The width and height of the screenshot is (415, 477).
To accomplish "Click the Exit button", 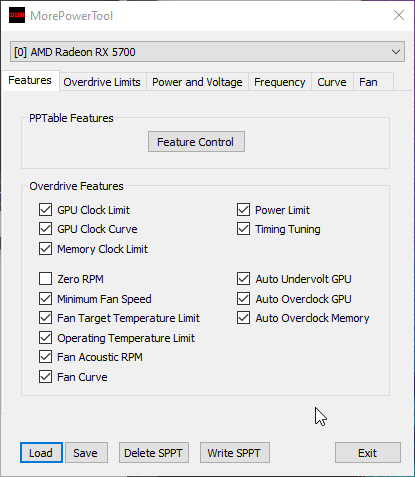I will [368, 453].
